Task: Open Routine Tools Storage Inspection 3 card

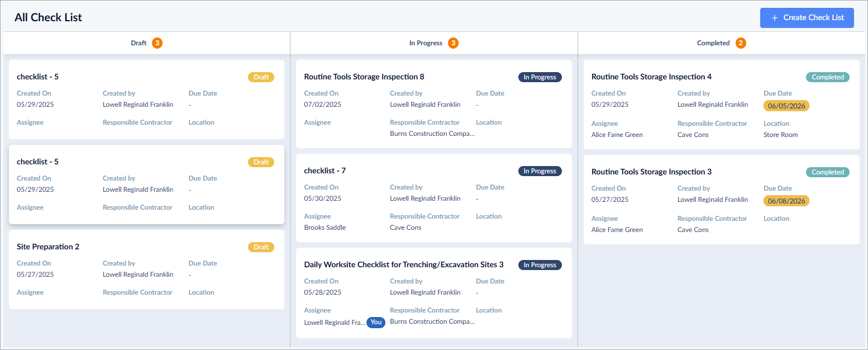Action: click(722, 200)
